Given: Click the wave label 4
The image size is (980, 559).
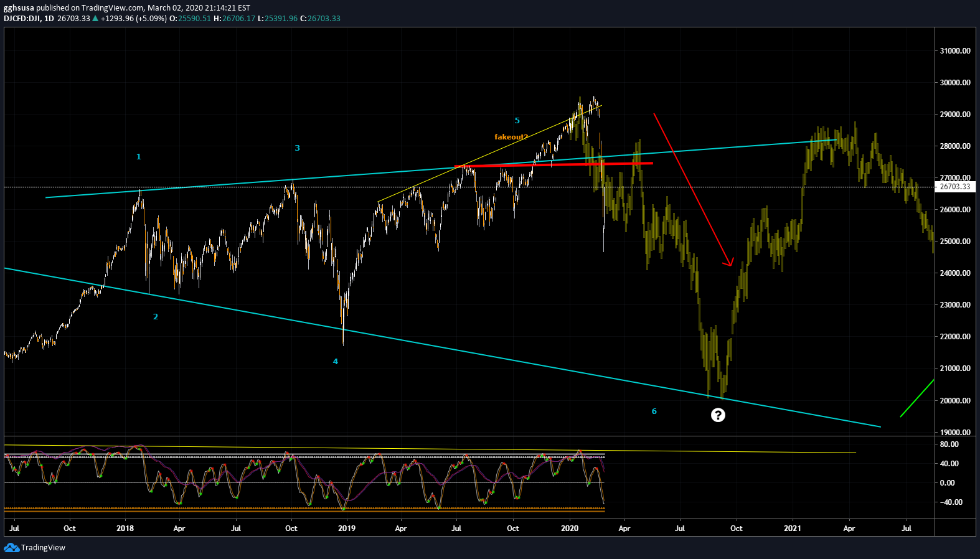Looking at the screenshot, I should pos(336,362).
